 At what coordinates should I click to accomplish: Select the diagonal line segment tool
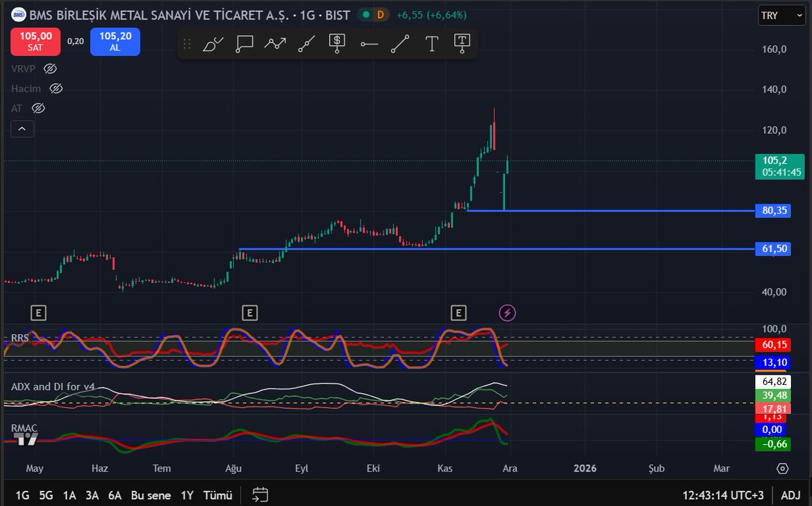(401, 44)
